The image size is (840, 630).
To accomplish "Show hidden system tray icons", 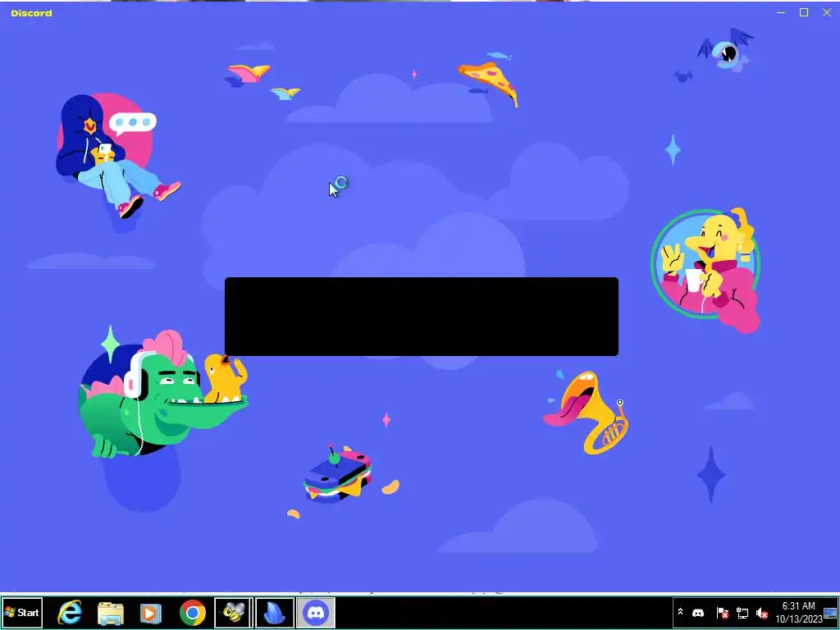I will click(680, 612).
